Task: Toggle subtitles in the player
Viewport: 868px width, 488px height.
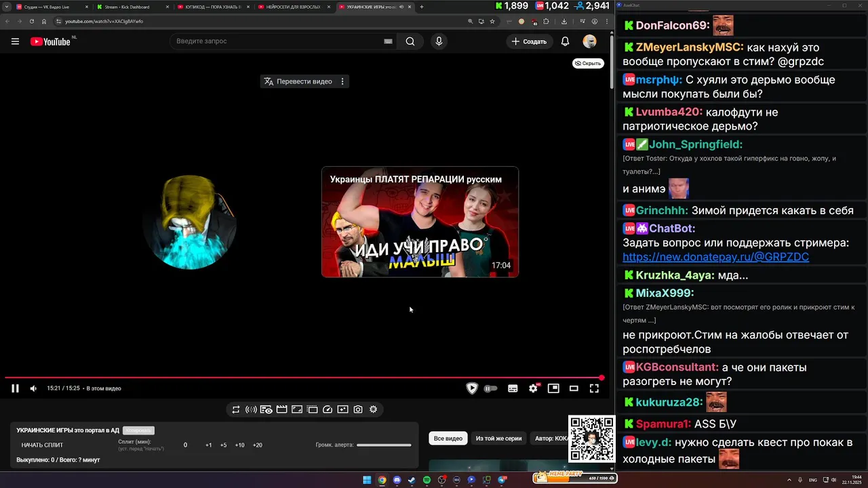Action: (x=513, y=388)
